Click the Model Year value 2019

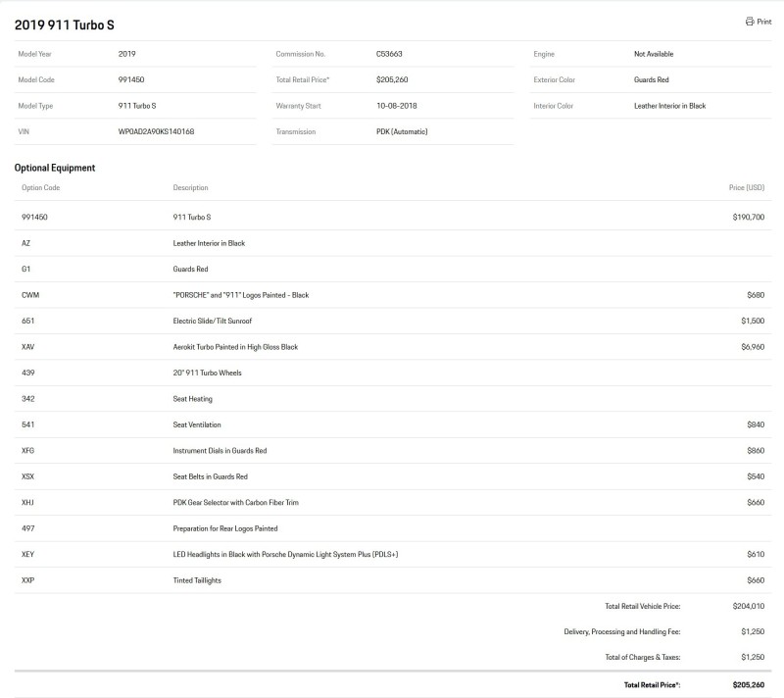coord(126,54)
